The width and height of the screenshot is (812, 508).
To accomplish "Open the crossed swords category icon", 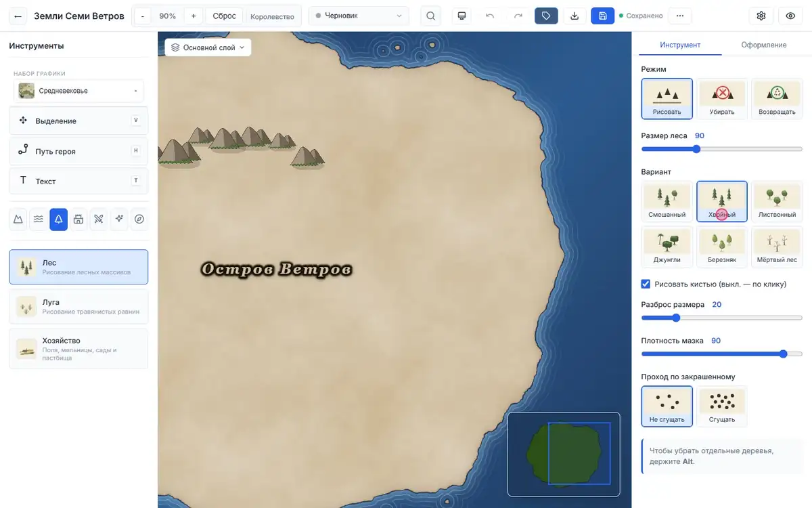I will (99, 219).
